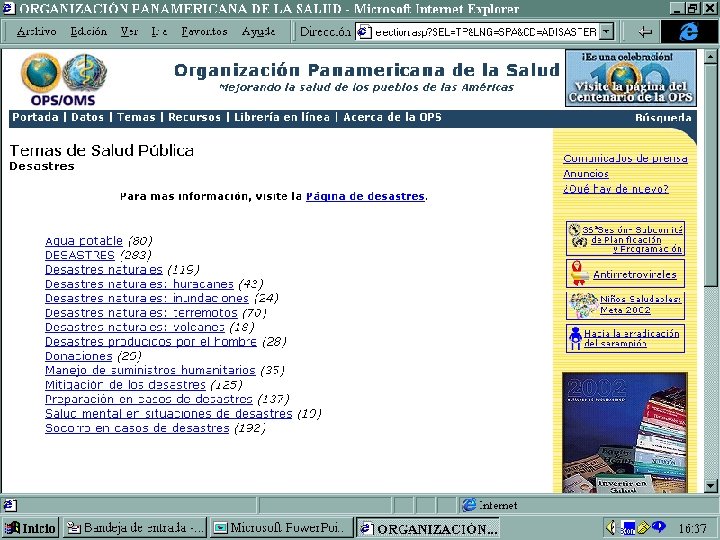
Task: Open Desastres naturales: inundaciones link
Action: click(147, 298)
